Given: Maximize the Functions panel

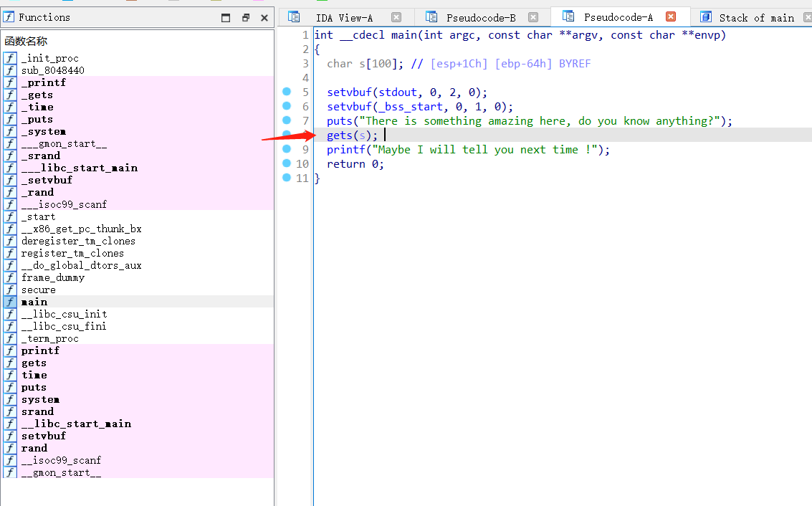Looking at the screenshot, I should pyautogui.click(x=226, y=18).
